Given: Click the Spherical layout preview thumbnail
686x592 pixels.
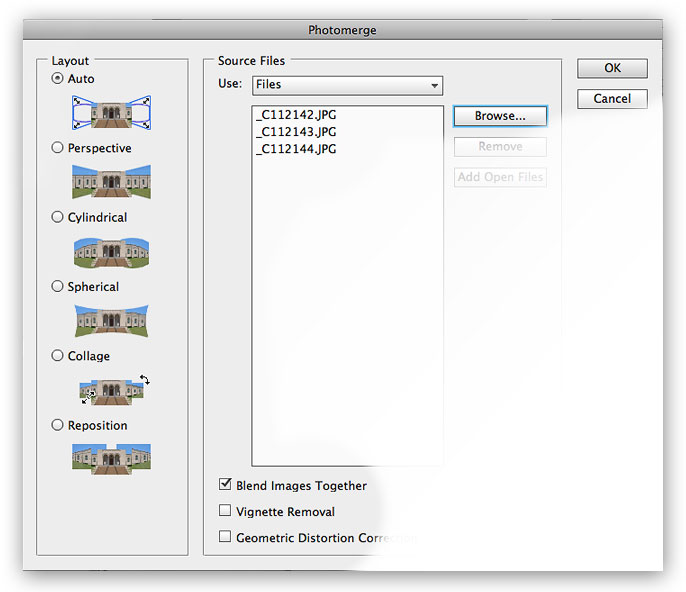Looking at the screenshot, I should (x=111, y=320).
